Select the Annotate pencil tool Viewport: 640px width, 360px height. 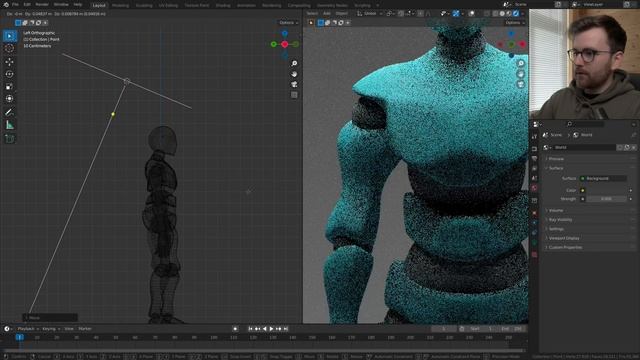tap(9, 112)
